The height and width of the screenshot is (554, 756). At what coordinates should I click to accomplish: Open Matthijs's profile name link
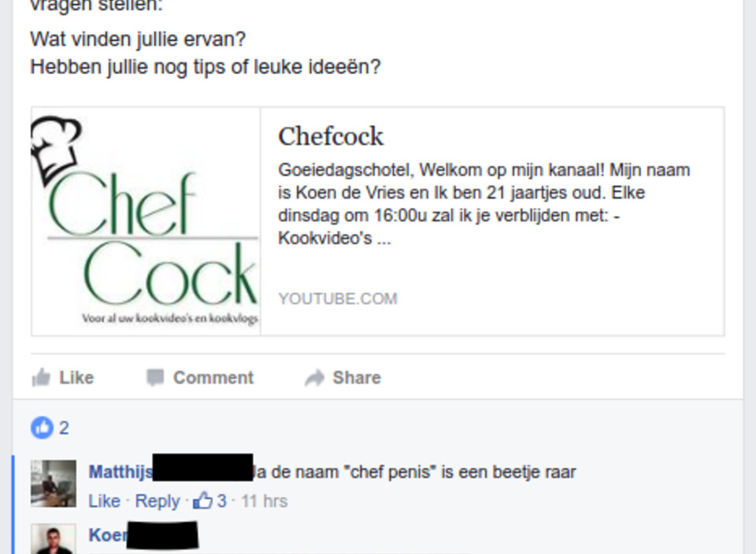pos(120,472)
